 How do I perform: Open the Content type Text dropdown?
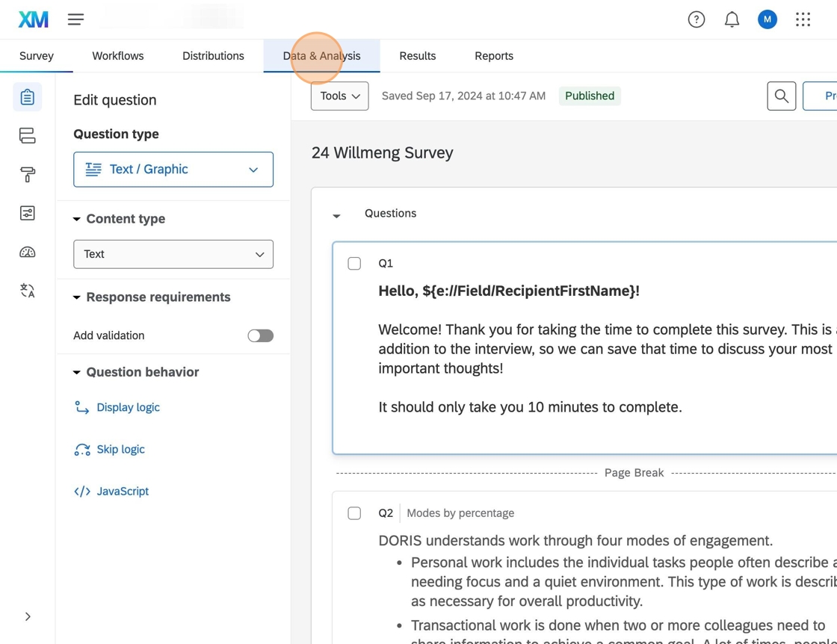pos(173,254)
